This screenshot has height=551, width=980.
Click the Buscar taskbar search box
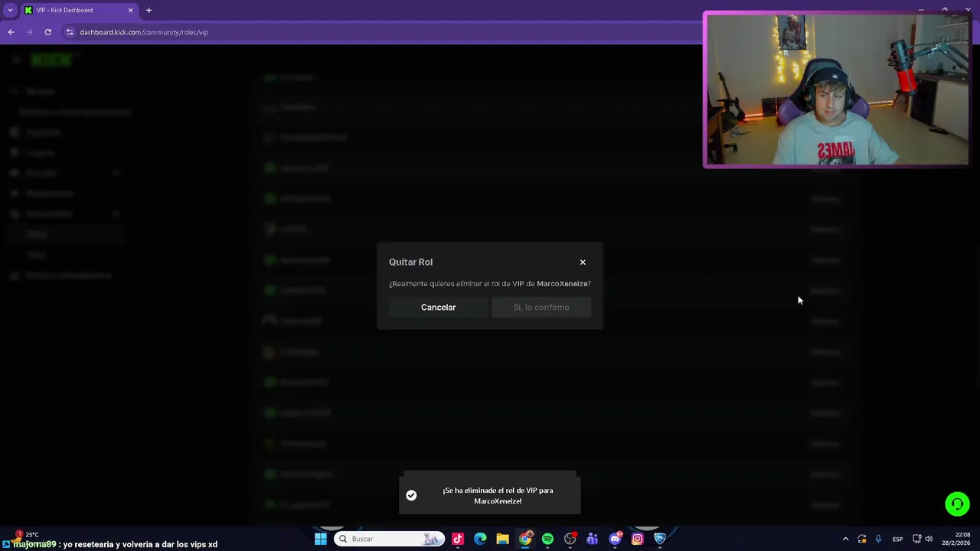[390, 539]
